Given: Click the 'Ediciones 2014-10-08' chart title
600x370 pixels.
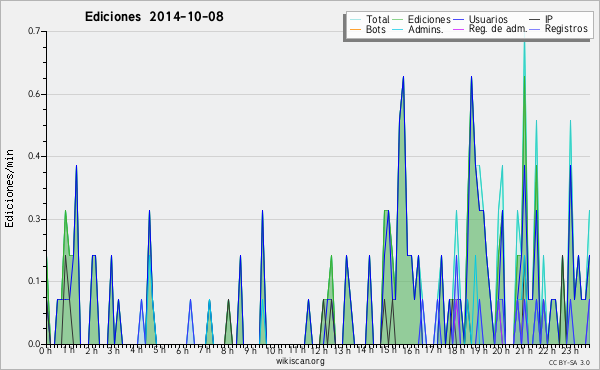Looking at the screenshot, I should pos(154,16).
